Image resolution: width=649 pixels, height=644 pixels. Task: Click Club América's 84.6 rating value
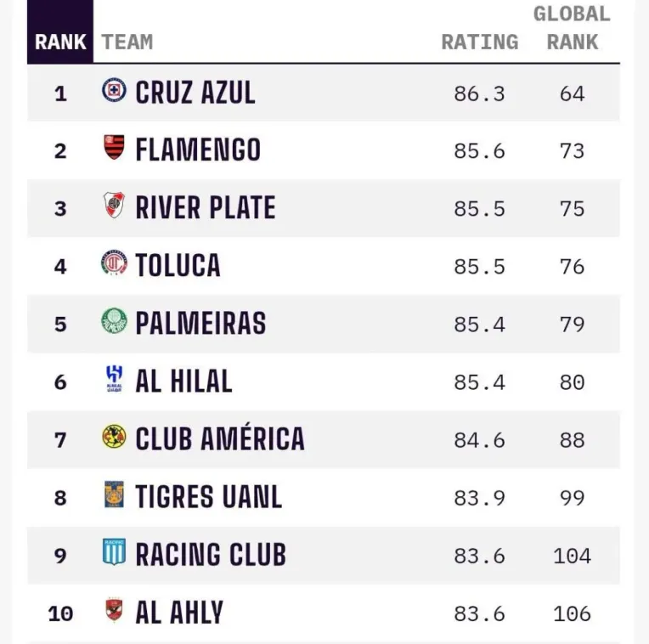[x=479, y=440]
